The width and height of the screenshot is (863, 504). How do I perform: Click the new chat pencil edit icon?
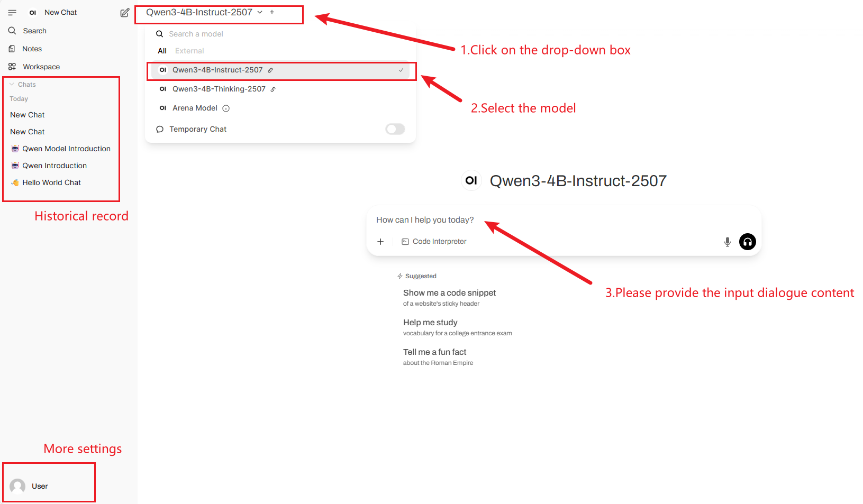coord(124,13)
